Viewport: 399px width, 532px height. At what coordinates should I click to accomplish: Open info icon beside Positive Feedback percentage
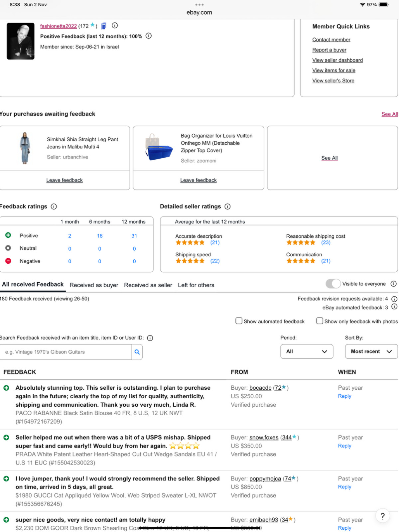click(x=149, y=36)
